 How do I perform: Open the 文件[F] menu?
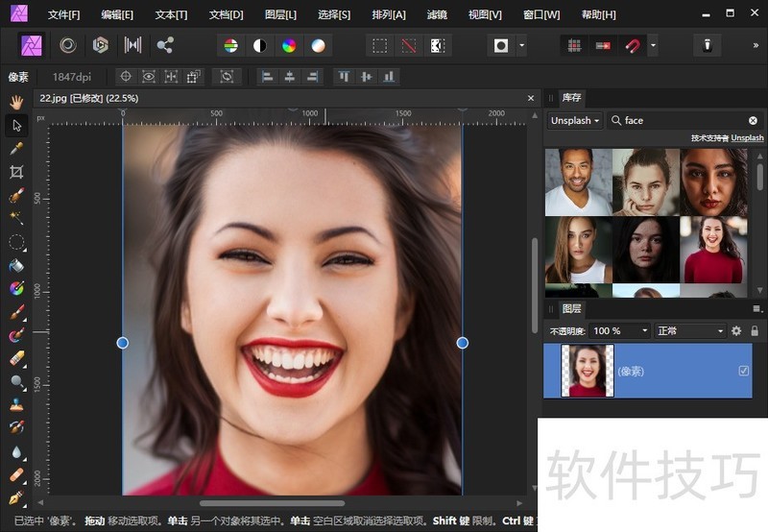pyautogui.click(x=63, y=14)
